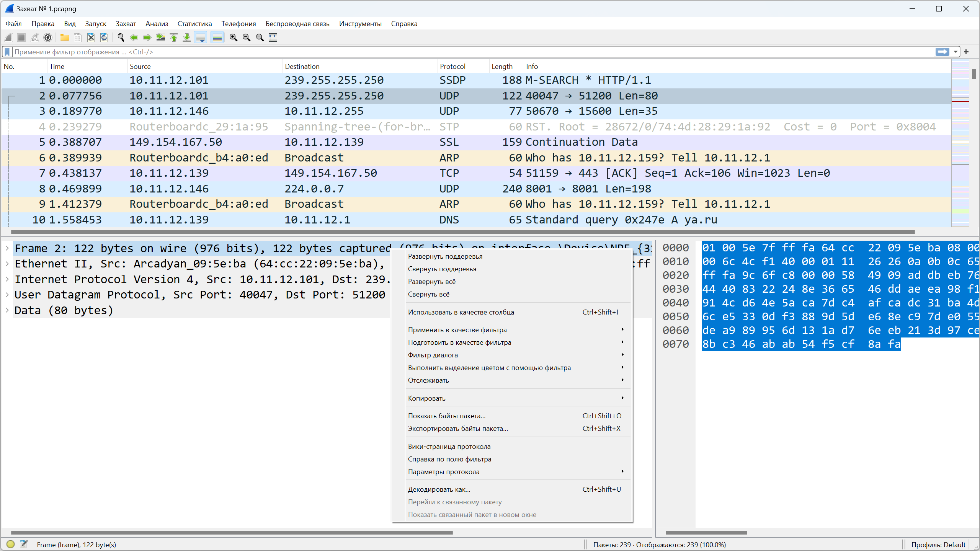Click zoom in on packet text icon

234,37
